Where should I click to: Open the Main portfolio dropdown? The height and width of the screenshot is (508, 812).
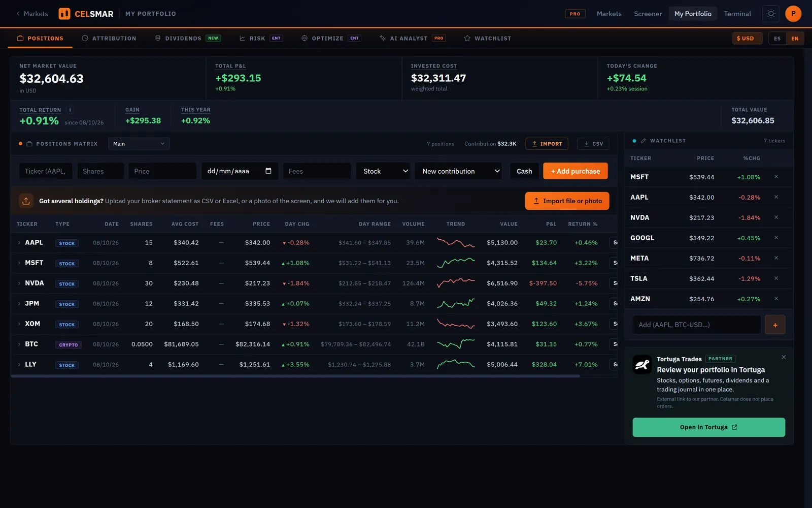(x=139, y=144)
